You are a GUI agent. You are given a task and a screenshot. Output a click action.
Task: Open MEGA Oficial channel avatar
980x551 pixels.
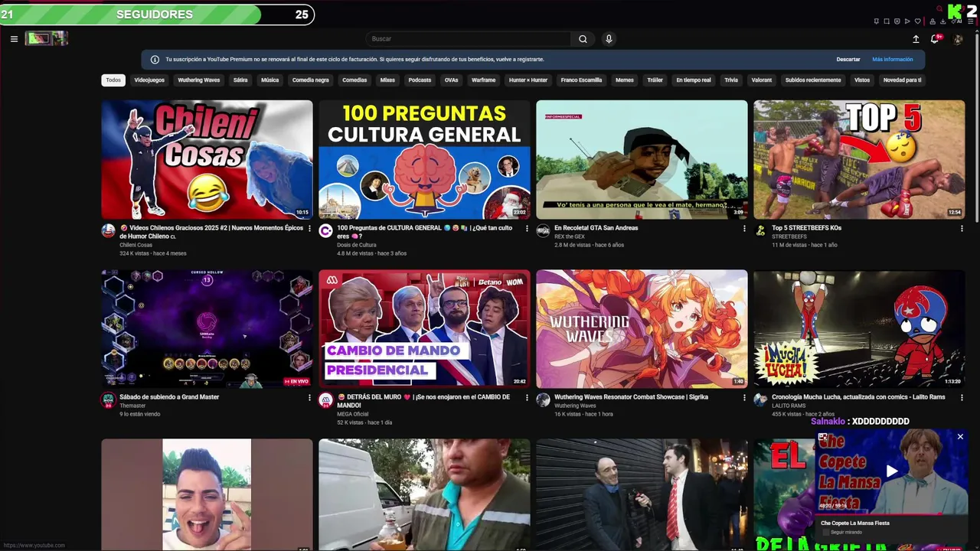point(325,399)
